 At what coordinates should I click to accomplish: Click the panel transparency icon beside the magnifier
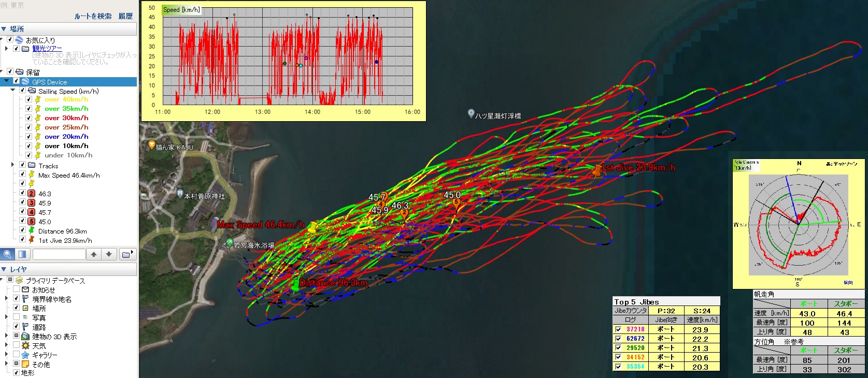(x=22, y=254)
